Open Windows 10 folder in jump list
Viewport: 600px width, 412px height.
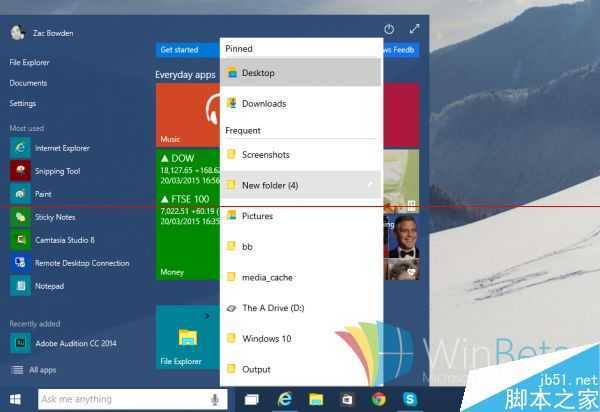click(302, 339)
